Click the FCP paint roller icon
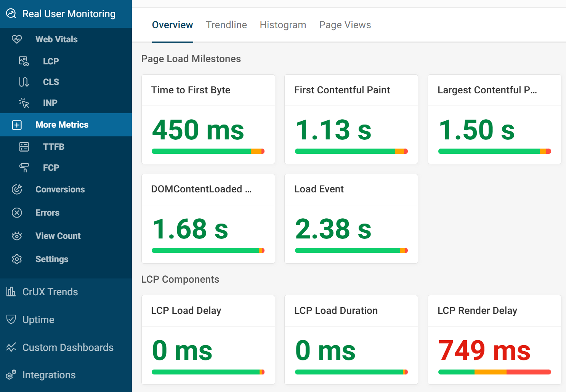Screen dimensions: 566x392 click(x=24, y=168)
